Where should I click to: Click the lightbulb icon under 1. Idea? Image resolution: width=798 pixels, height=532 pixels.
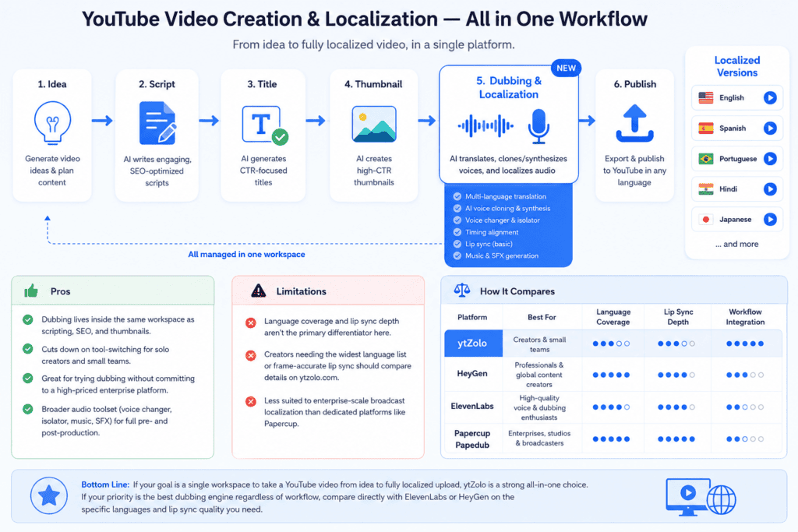(x=52, y=122)
